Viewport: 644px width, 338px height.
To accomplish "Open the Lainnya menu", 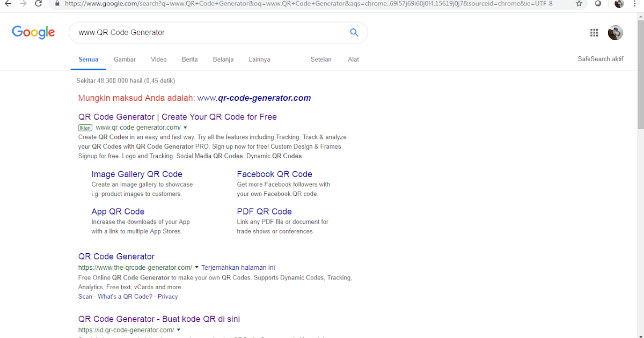I will point(259,60).
